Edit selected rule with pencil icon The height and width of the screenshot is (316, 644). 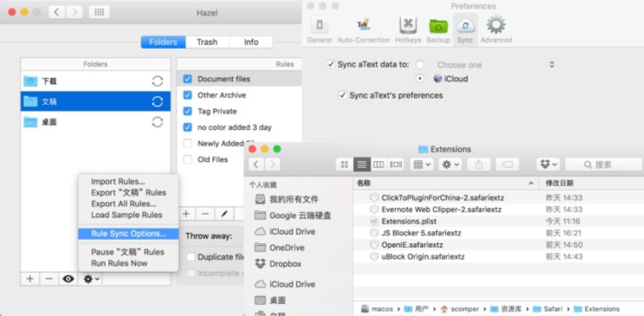[224, 214]
